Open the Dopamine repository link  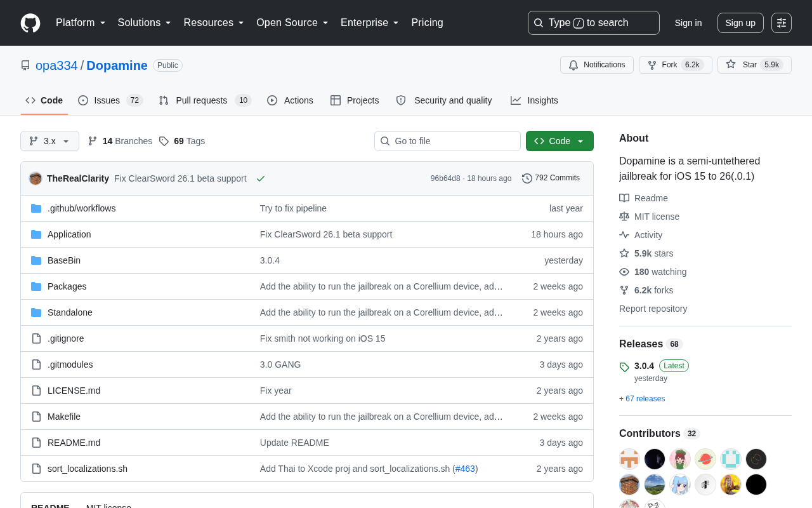pos(117,65)
